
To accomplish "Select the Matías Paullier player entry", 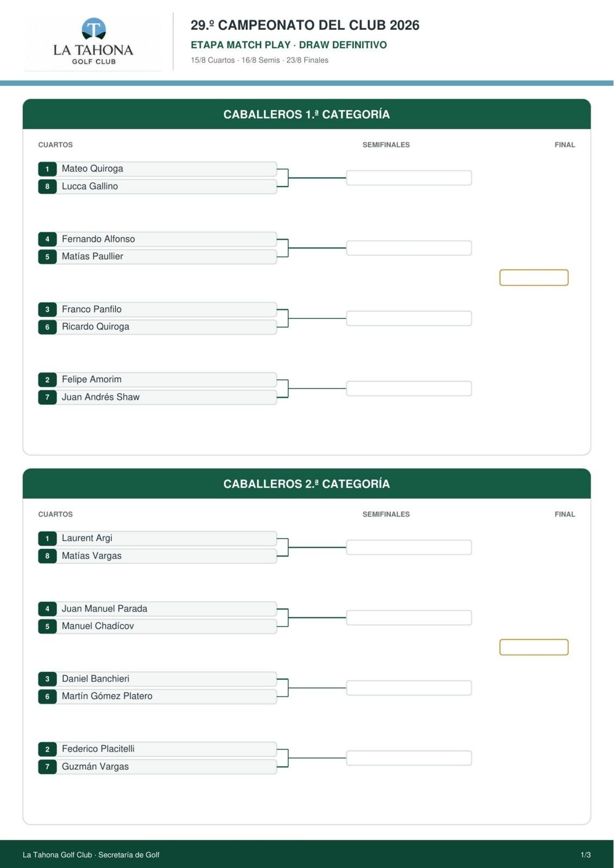I will tap(157, 257).
